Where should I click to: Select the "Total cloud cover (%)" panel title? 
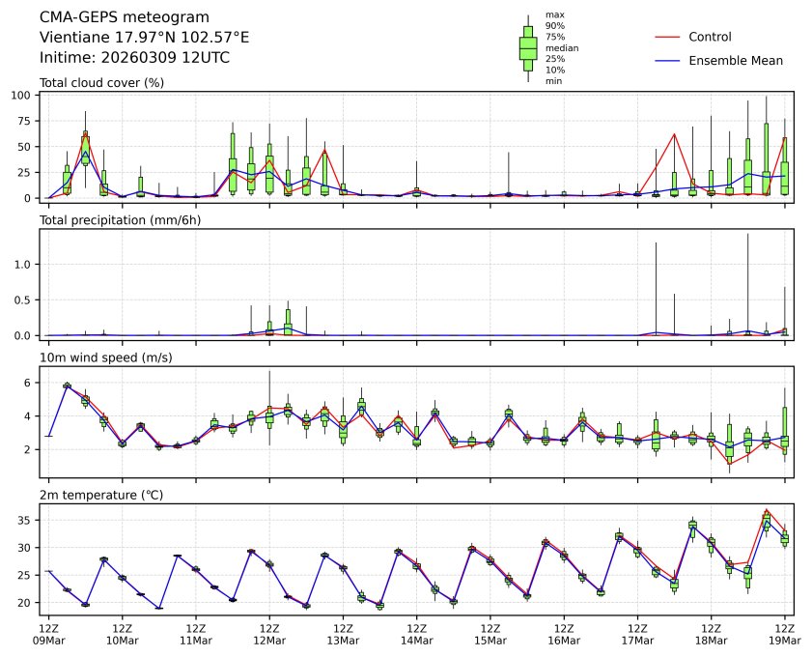pyautogui.click(x=101, y=82)
